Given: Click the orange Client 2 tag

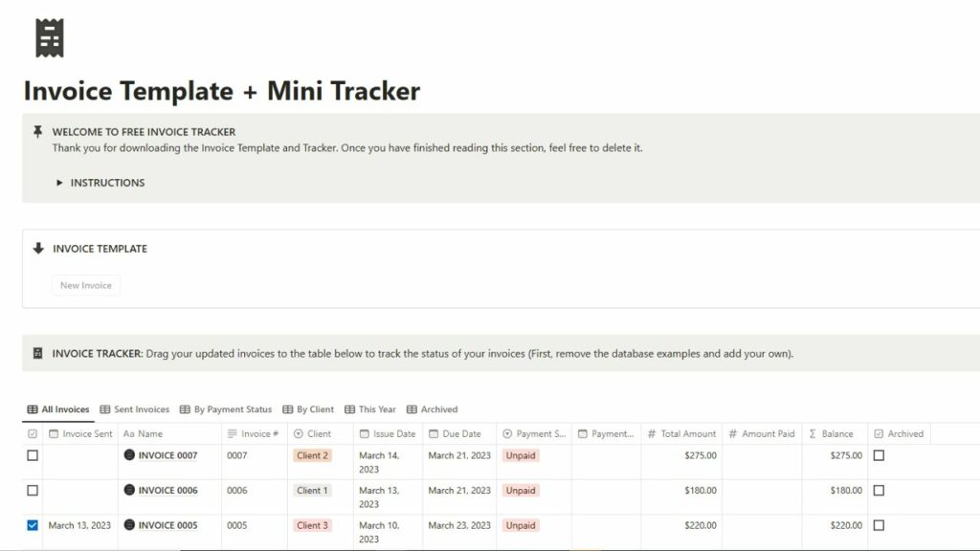Looking at the screenshot, I should [312, 455].
